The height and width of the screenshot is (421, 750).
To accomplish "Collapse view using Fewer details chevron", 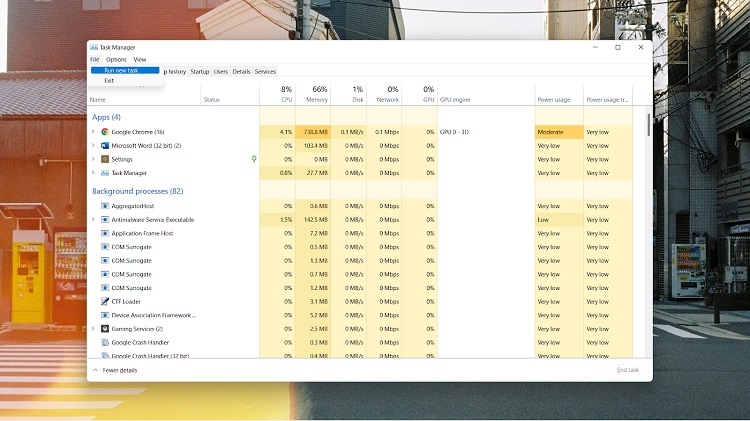I will coord(96,370).
